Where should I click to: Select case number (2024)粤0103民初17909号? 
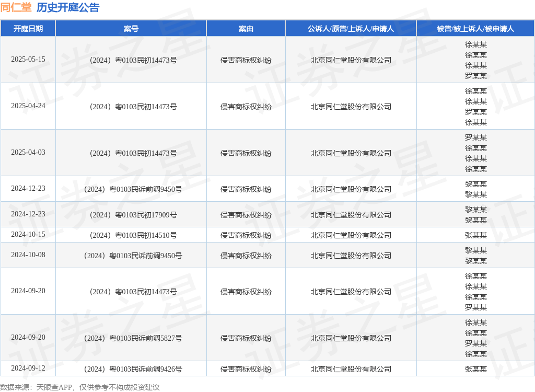[133, 215]
